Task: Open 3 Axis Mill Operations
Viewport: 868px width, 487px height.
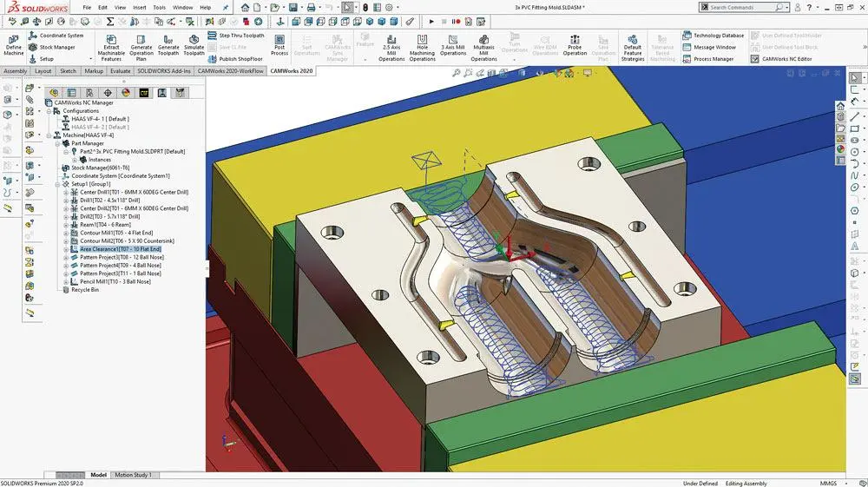Action: (453, 45)
